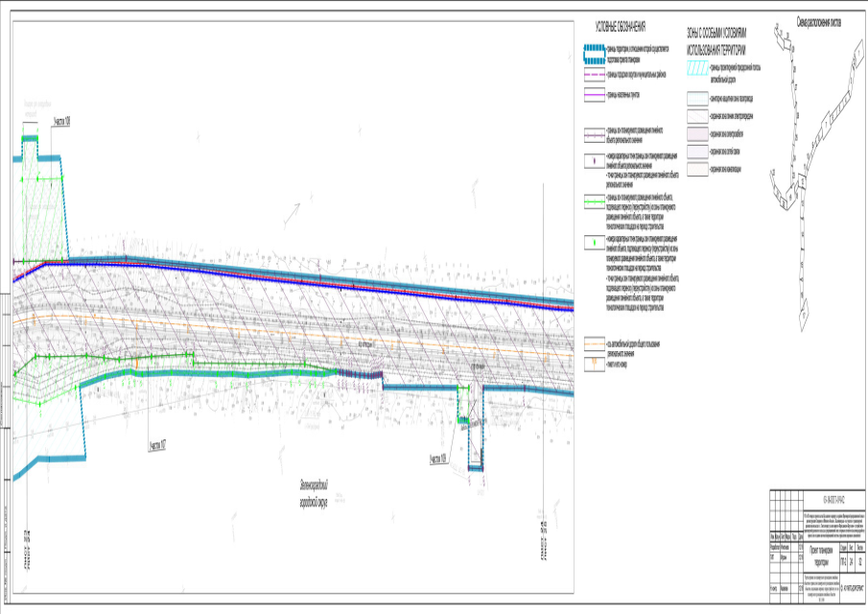
Task: Select the cyan hatched right-of-way swatch
Action: [696, 69]
